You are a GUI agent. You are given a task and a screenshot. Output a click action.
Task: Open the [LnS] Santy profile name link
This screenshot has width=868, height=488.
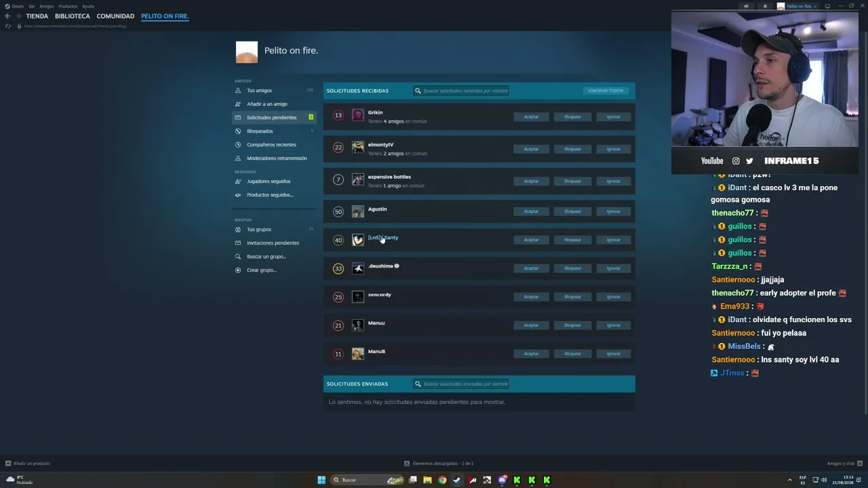point(383,238)
